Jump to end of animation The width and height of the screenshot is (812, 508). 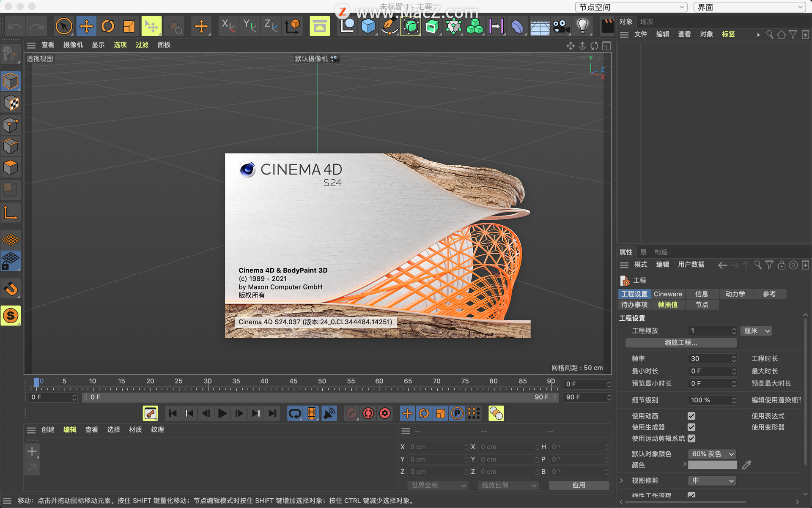click(273, 413)
